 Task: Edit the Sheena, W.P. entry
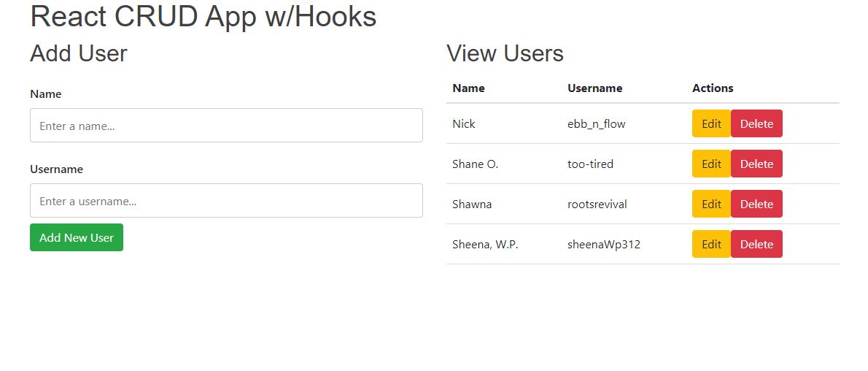click(711, 245)
